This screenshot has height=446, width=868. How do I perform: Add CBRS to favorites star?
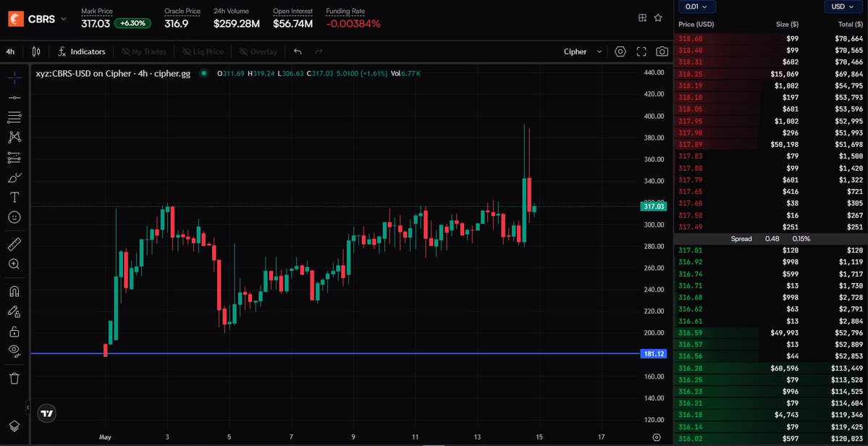(x=658, y=17)
